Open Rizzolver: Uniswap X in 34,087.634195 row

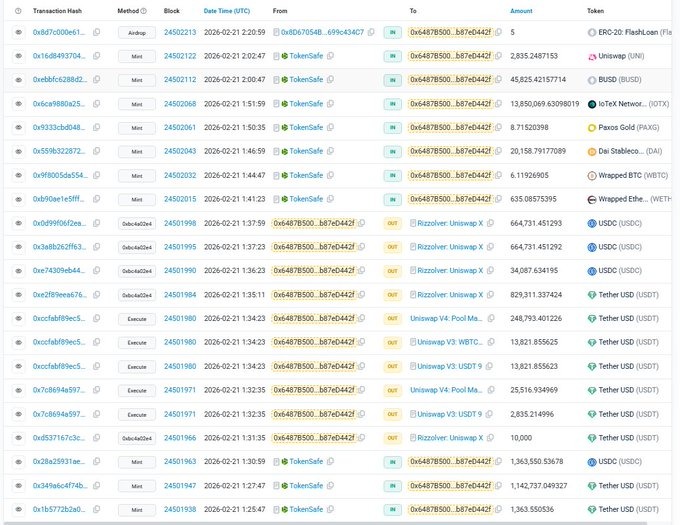450,271
